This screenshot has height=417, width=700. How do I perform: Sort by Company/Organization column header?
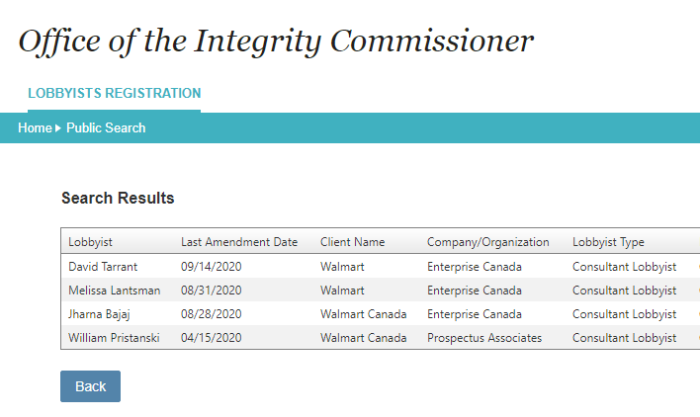click(x=488, y=242)
